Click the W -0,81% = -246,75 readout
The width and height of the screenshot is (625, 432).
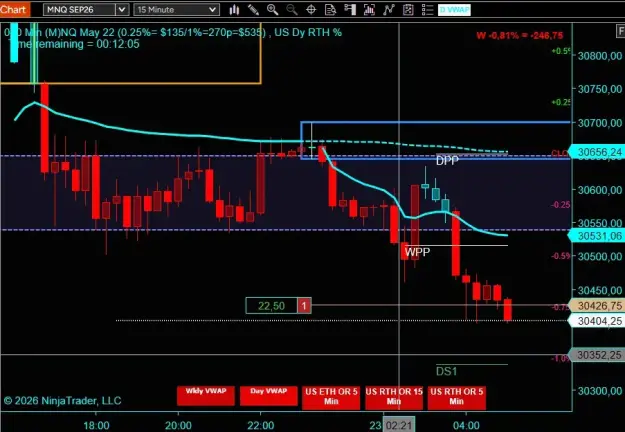(x=520, y=35)
